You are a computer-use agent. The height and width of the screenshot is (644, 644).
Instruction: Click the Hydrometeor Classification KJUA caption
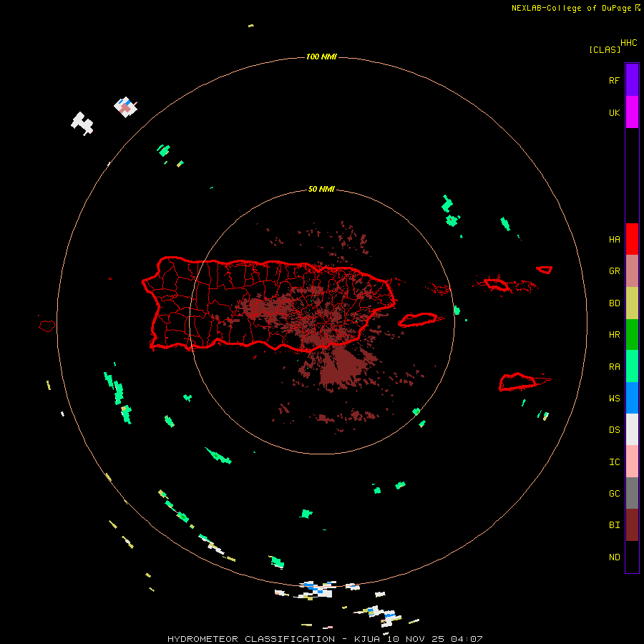pos(325,639)
